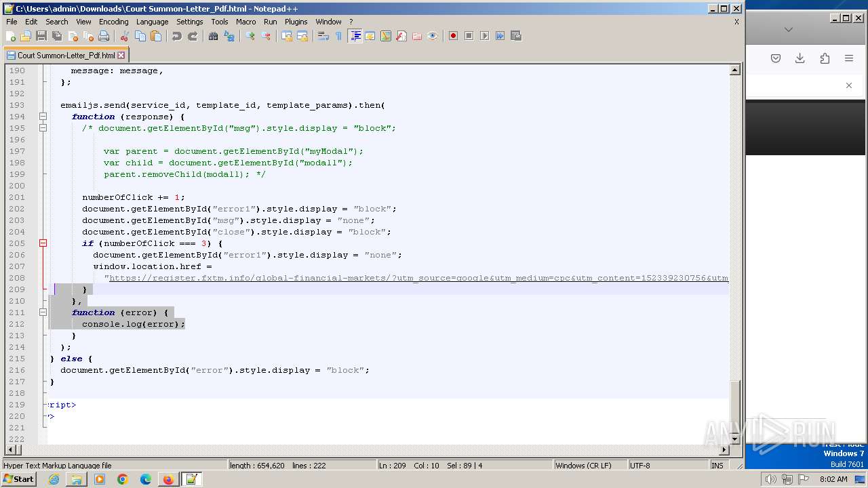Image resolution: width=868 pixels, height=488 pixels.
Task: Click Firefox extensions puzzle icon
Action: [x=825, y=58]
